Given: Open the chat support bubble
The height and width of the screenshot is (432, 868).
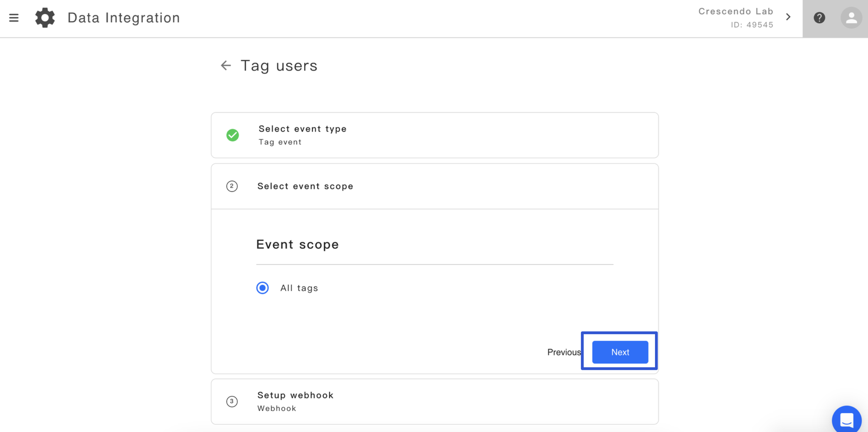Looking at the screenshot, I should tap(846, 419).
